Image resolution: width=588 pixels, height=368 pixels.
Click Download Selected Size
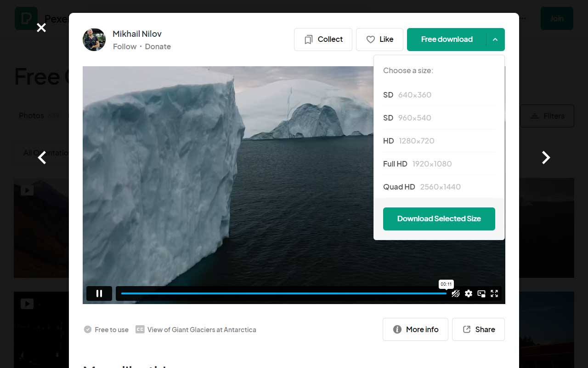point(439,219)
